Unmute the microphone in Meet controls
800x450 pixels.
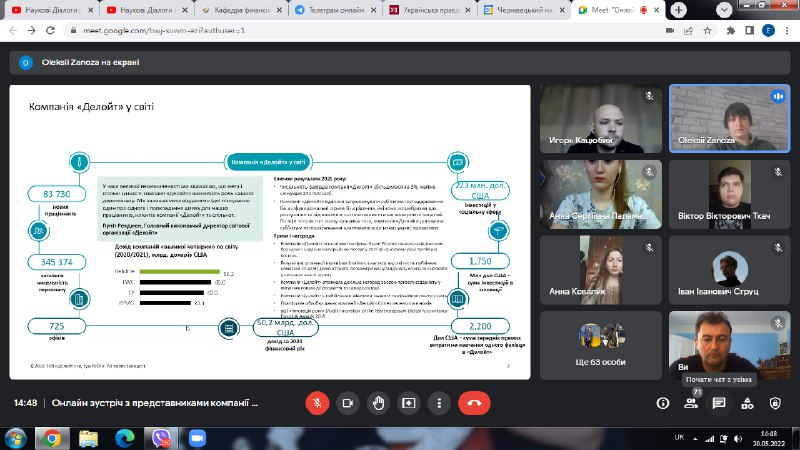pos(317,403)
